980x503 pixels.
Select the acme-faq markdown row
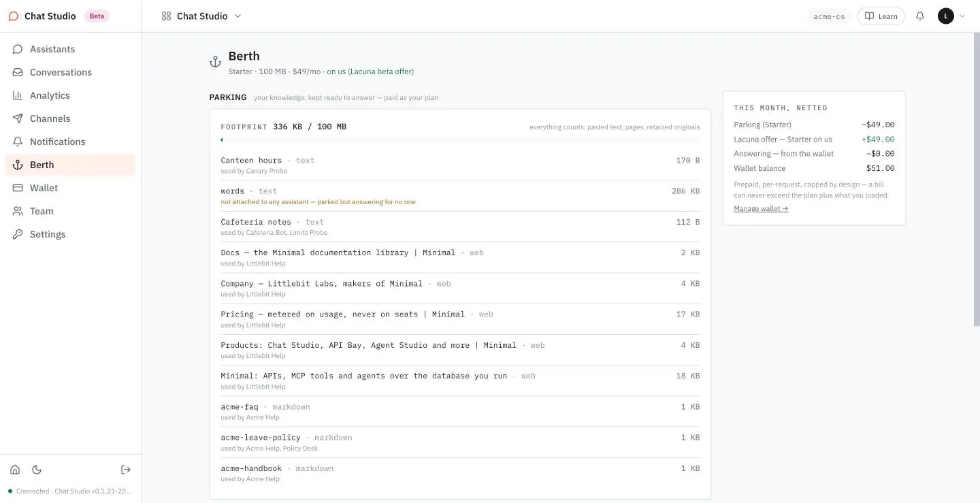pyautogui.click(x=460, y=412)
